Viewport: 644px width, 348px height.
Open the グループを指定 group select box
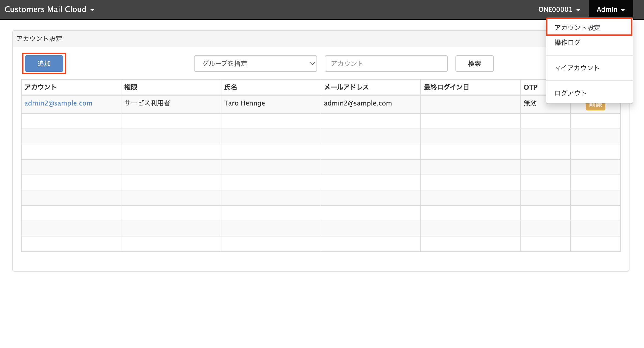click(x=255, y=64)
